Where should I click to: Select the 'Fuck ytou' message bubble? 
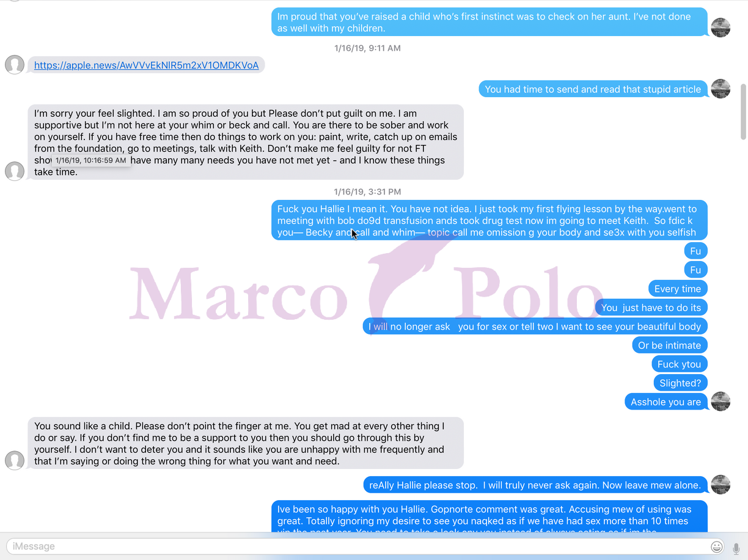pyautogui.click(x=680, y=364)
